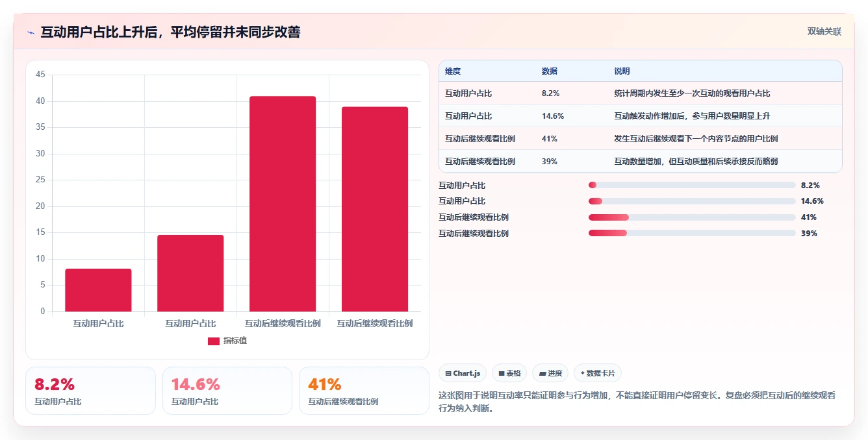The width and height of the screenshot is (868, 440).
Task: Click the 14.6% progress bar
Action: coord(692,201)
